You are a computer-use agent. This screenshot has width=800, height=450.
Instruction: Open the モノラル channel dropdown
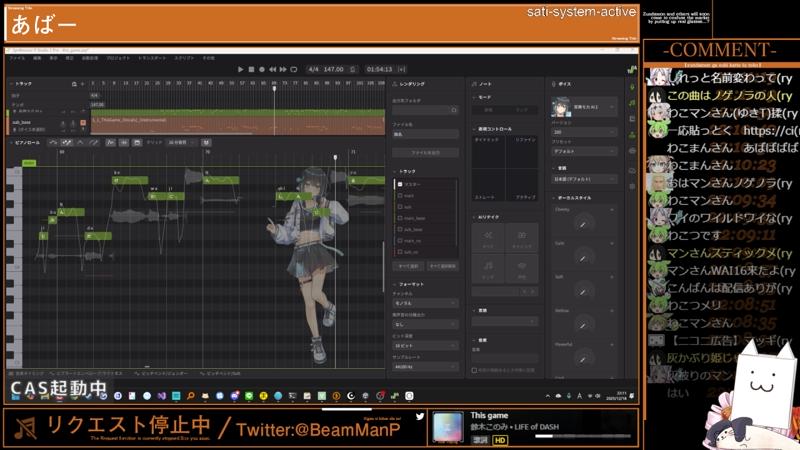click(x=426, y=304)
